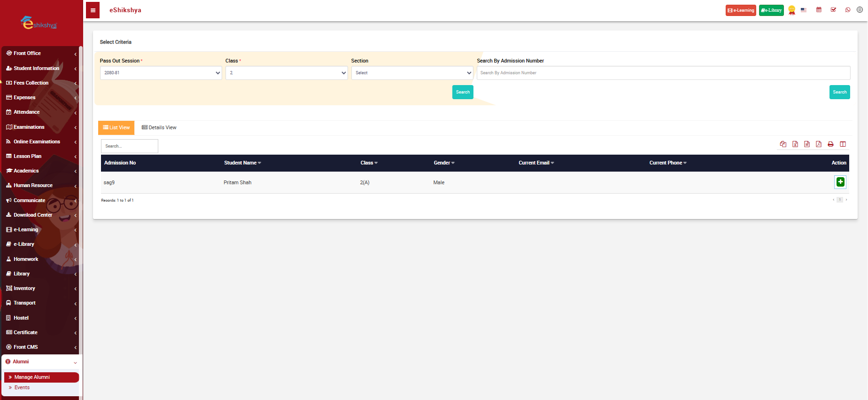
Task: Click the copy table data icon
Action: point(783,144)
